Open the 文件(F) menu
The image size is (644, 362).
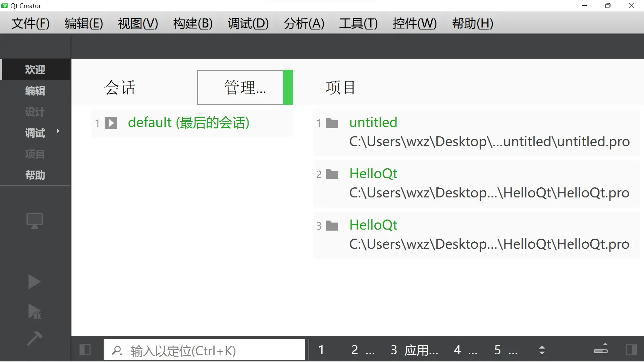pos(31,23)
